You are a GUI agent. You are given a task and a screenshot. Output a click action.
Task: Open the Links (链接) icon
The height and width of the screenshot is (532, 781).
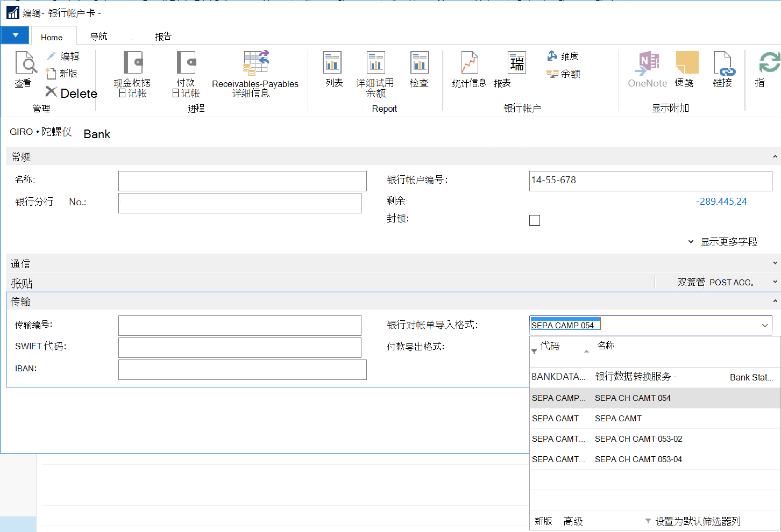click(723, 63)
